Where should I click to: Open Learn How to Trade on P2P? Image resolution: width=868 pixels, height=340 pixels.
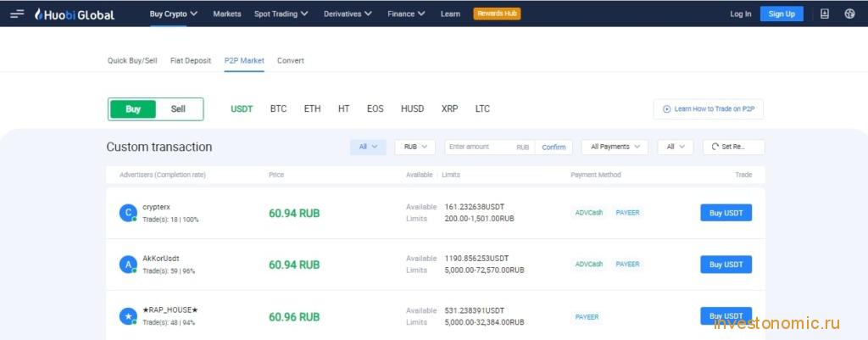tap(709, 109)
